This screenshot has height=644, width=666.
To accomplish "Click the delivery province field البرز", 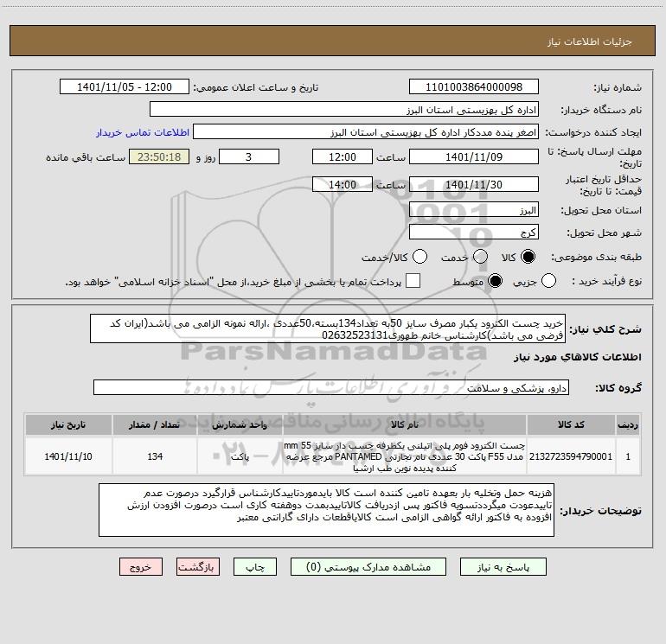I will click(x=474, y=210).
